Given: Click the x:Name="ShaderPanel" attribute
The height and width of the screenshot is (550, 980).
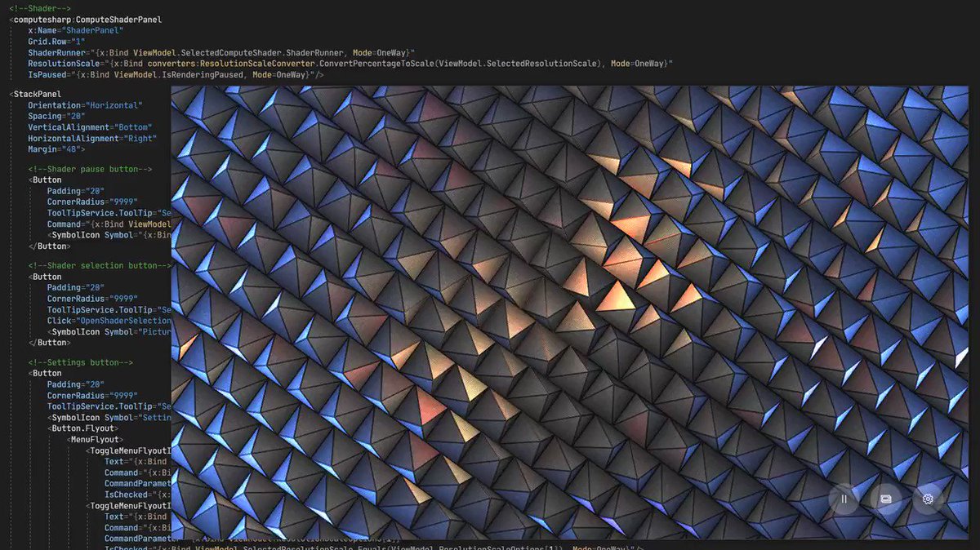Looking at the screenshot, I should pos(76,30).
